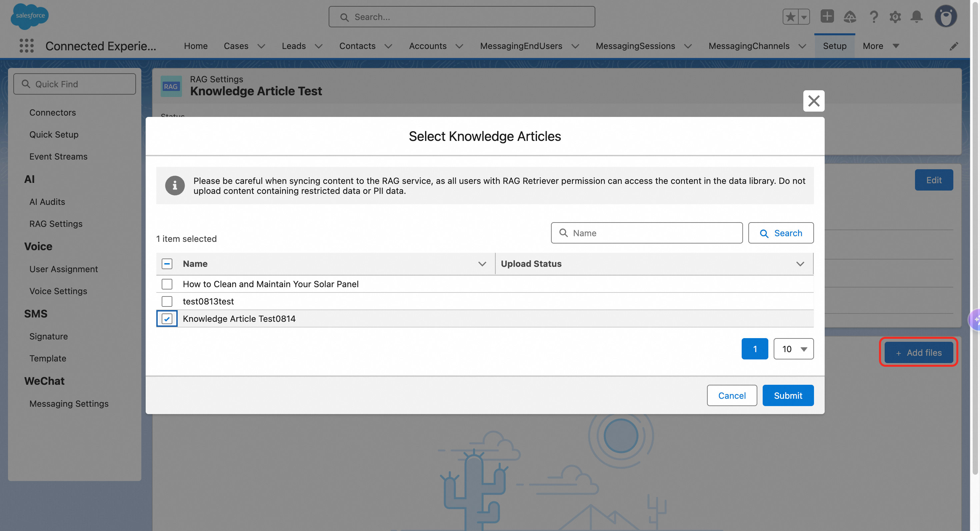Click the RAG Settings page icon
This screenshot has width=980, height=531.
coord(171,86)
